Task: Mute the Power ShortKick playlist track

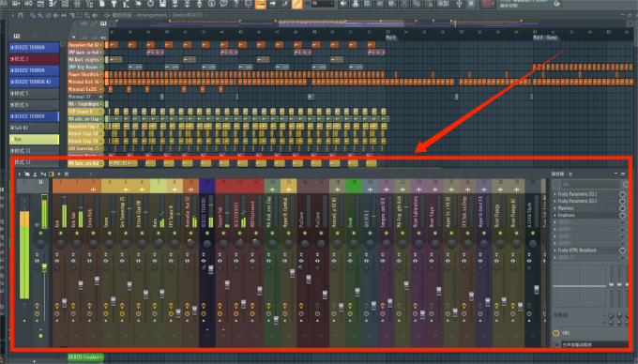Action: coord(101,74)
